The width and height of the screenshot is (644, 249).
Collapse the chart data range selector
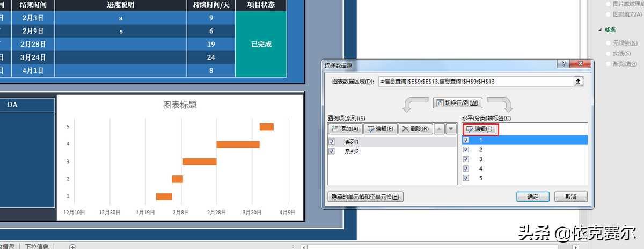point(578,82)
